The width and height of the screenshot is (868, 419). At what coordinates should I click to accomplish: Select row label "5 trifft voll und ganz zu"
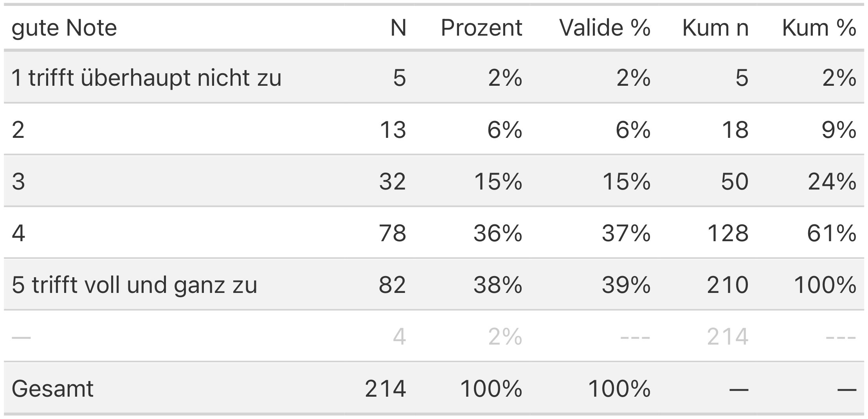coord(134,285)
